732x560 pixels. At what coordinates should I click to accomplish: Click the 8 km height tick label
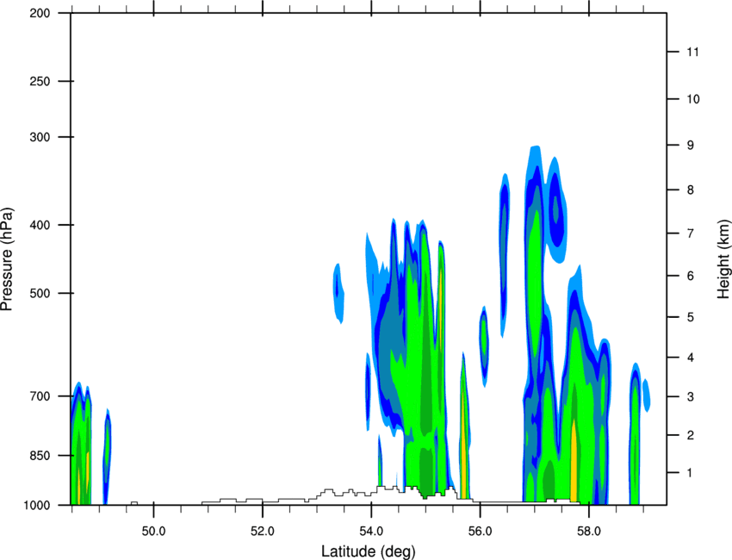click(691, 190)
